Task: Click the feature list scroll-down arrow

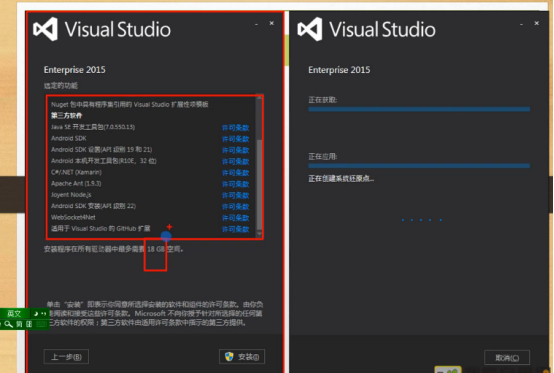Action: click(260, 233)
